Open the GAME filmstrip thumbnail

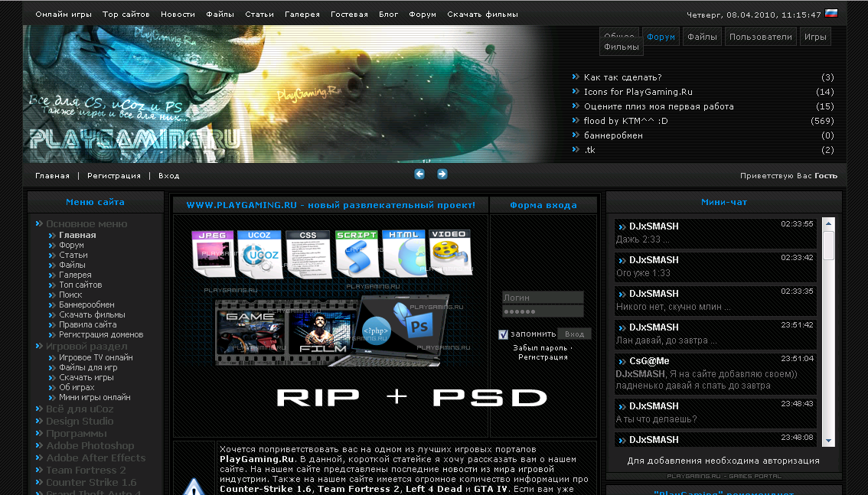tap(251, 332)
